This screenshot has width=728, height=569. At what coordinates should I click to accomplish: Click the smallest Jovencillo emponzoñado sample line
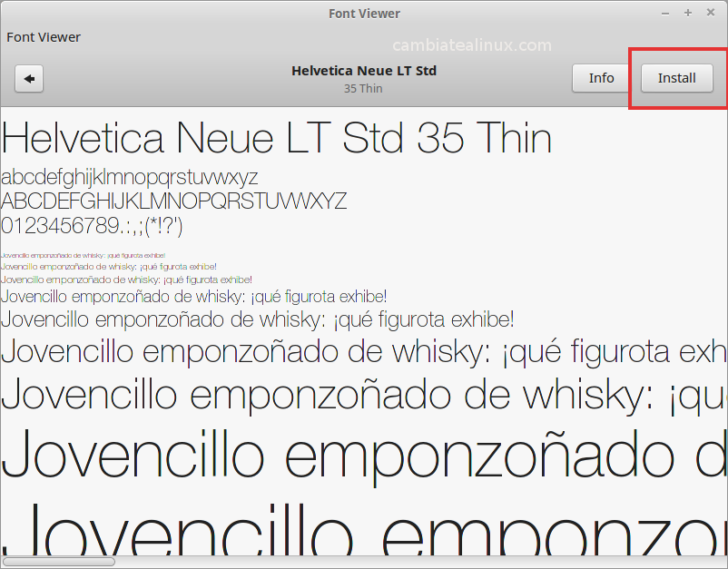[84, 255]
